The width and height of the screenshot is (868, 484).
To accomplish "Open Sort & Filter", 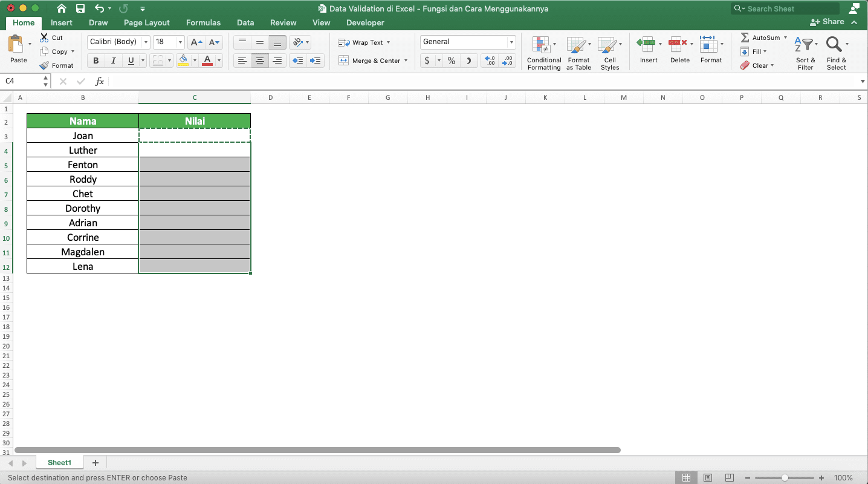I will click(805, 53).
